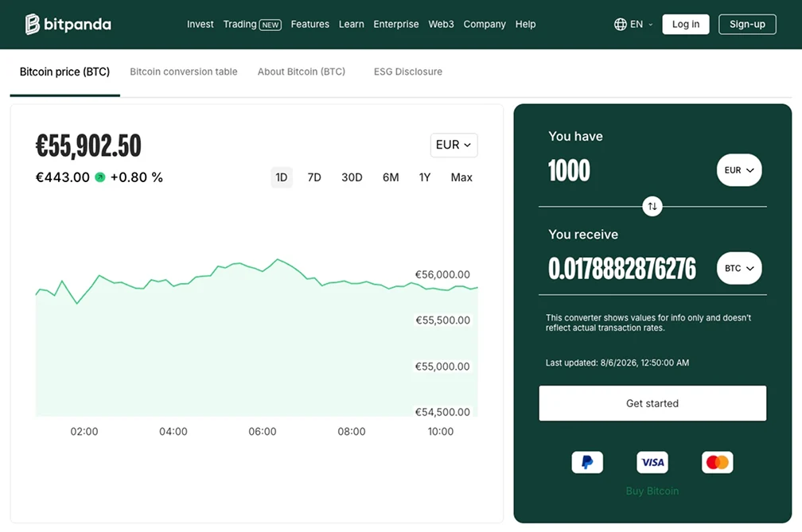Click the Get started button

pyautogui.click(x=652, y=403)
